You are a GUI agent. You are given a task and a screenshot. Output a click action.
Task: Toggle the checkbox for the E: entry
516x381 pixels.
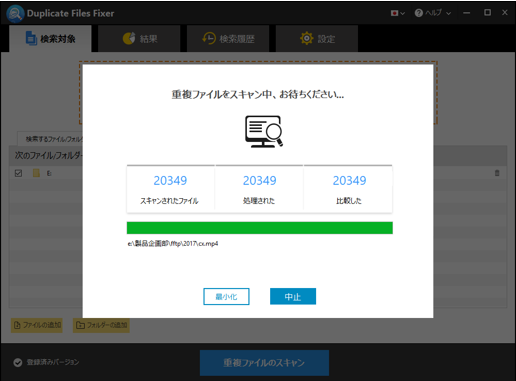coord(18,173)
